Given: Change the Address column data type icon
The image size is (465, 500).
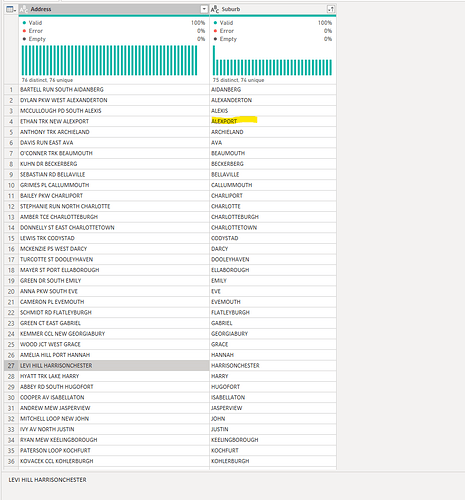Looking at the screenshot, I should (24, 9).
